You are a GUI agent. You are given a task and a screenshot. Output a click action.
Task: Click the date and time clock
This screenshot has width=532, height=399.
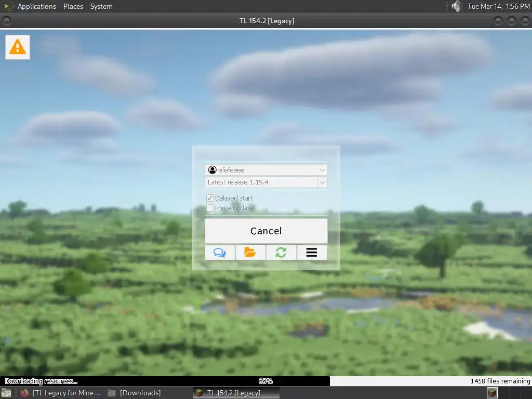coord(498,6)
